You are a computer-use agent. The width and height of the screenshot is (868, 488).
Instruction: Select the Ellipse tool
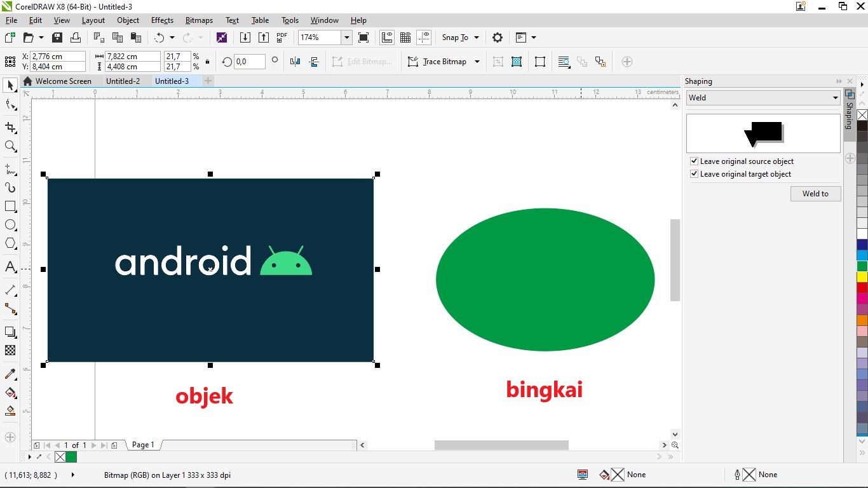pyautogui.click(x=10, y=224)
